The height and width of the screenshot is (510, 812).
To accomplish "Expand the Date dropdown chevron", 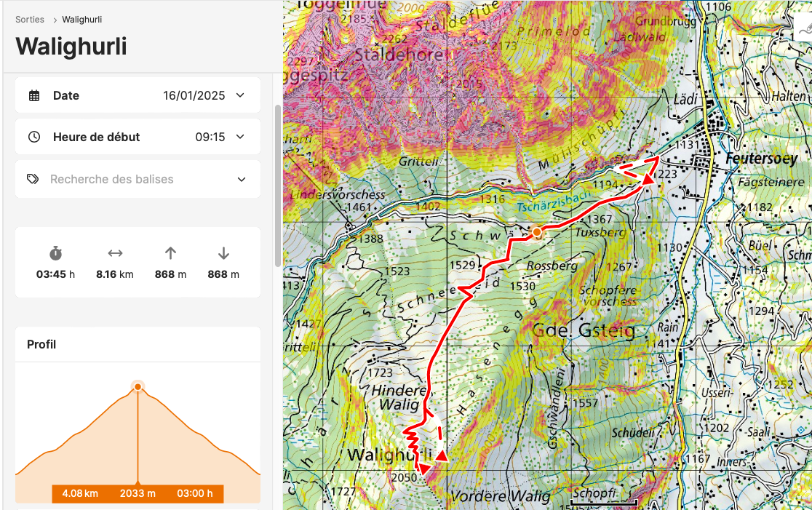I will coord(241,96).
